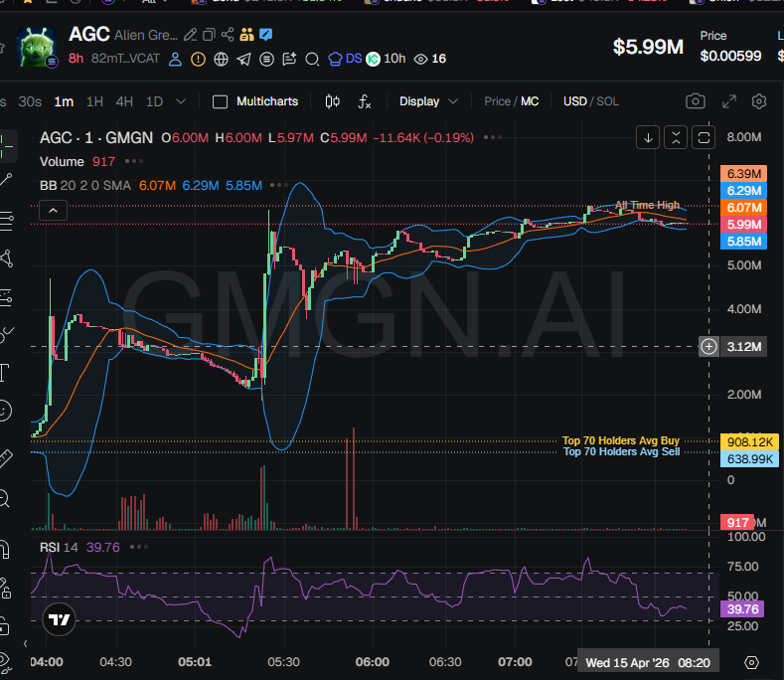Open chart settings gear in toolbar
The height and width of the screenshot is (680, 784).
(x=759, y=101)
